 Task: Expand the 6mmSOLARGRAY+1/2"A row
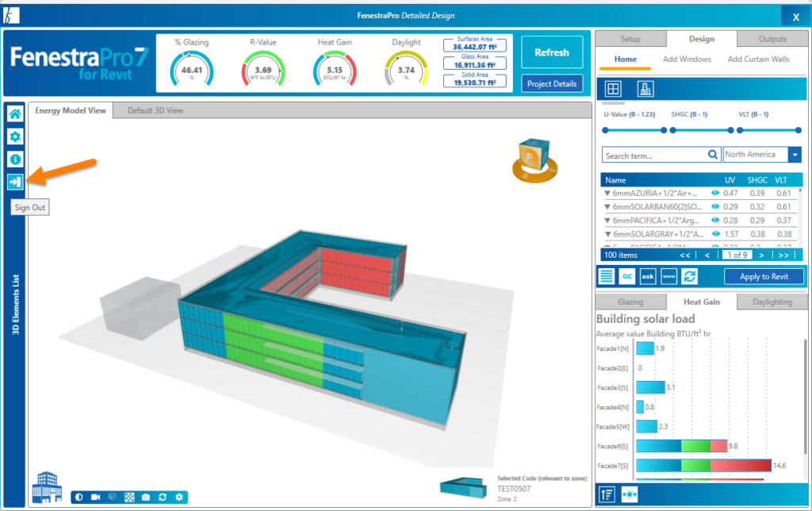pyautogui.click(x=607, y=234)
